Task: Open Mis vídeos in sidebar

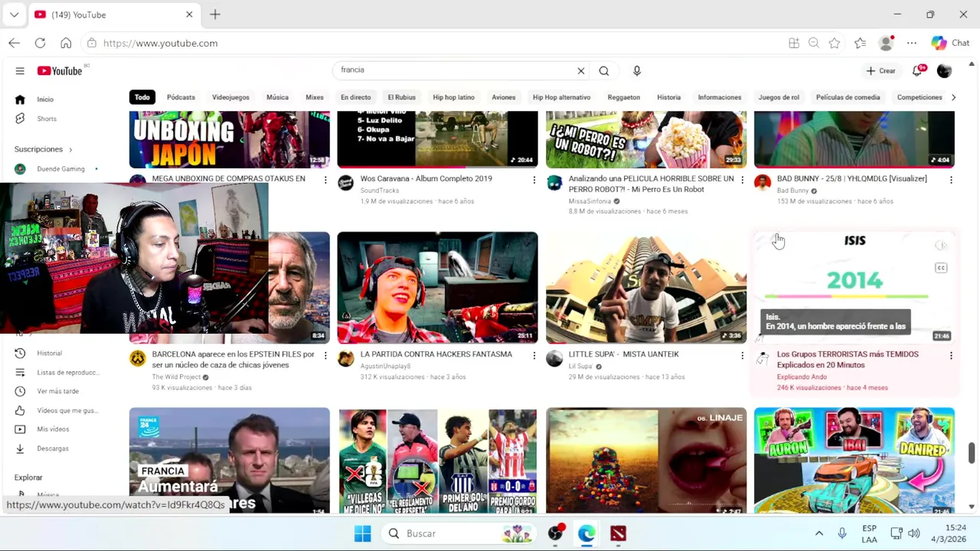Action: pos(53,429)
